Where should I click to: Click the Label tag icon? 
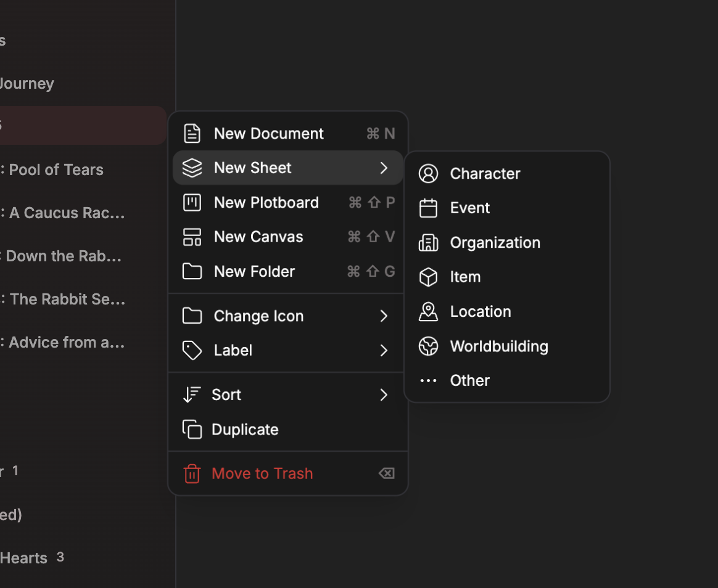pyautogui.click(x=192, y=350)
